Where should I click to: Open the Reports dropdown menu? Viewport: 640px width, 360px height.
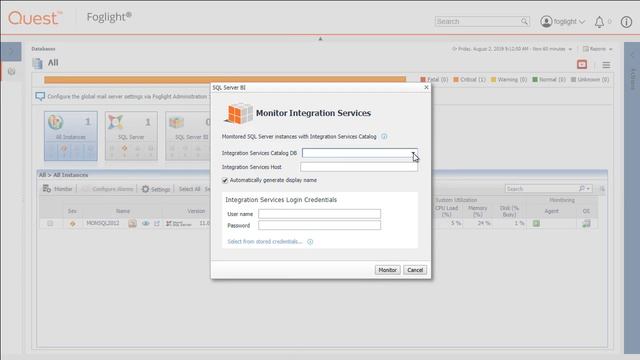point(598,49)
